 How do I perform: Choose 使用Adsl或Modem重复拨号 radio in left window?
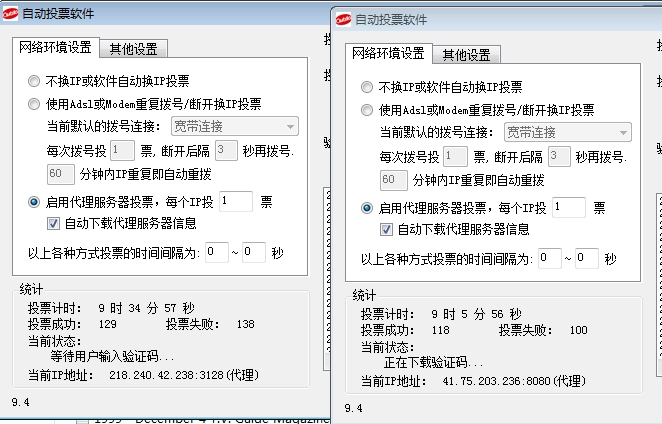(x=34, y=104)
